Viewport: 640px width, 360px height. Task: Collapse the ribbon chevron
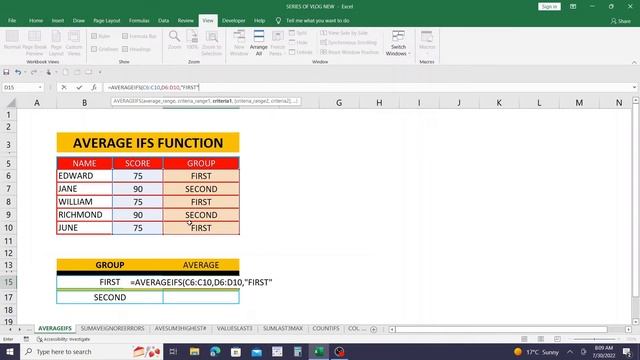click(634, 62)
